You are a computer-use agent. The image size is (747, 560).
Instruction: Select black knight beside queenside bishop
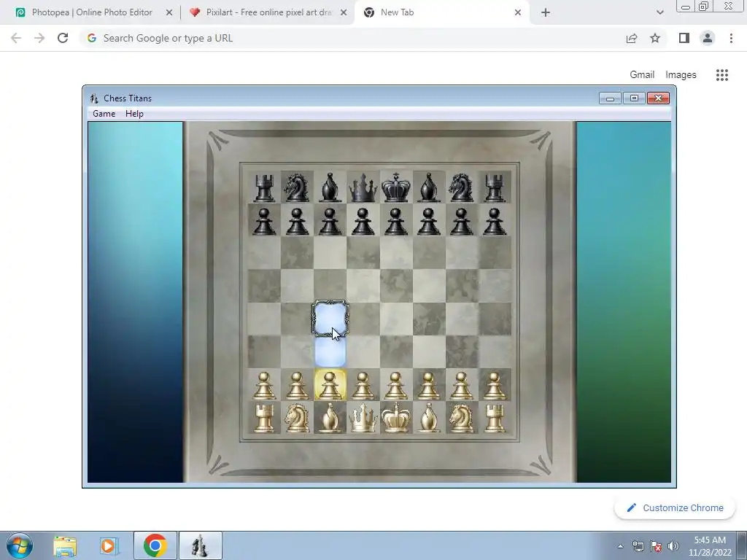click(297, 187)
